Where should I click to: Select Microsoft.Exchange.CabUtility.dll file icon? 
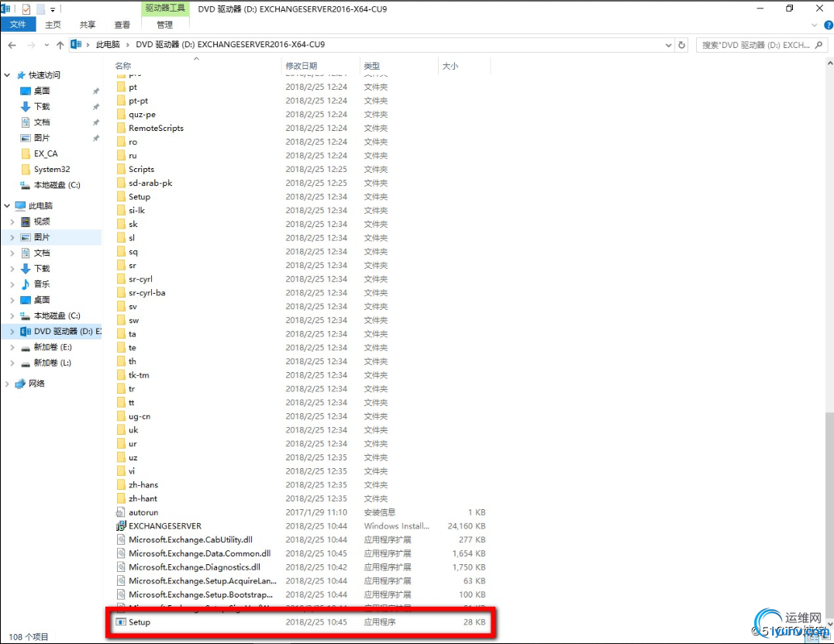pos(121,539)
